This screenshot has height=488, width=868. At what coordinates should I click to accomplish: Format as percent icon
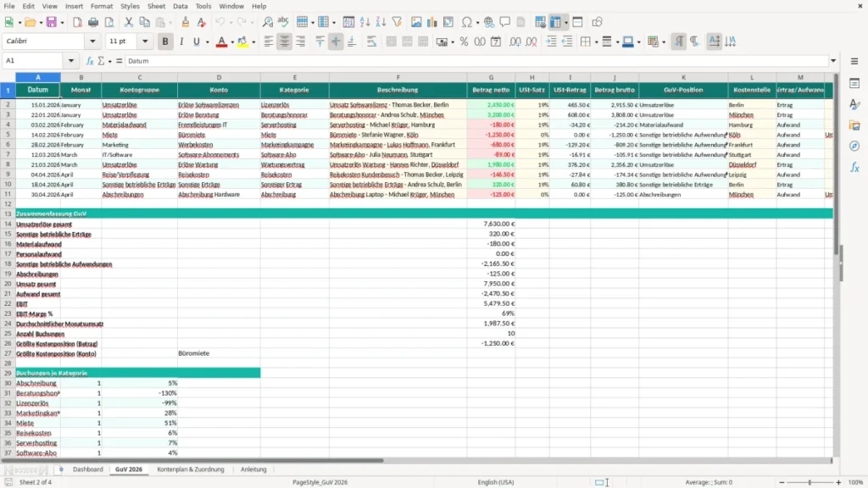click(x=464, y=42)
